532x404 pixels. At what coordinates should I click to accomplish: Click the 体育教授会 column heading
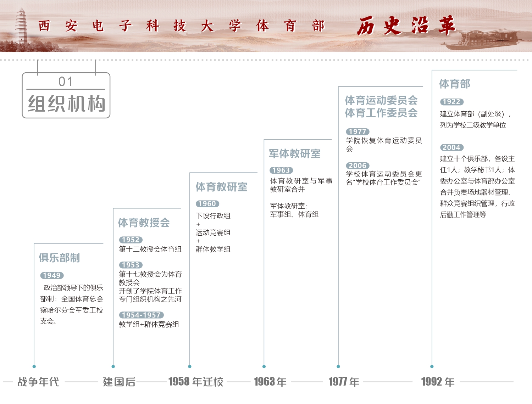[144, 223]
